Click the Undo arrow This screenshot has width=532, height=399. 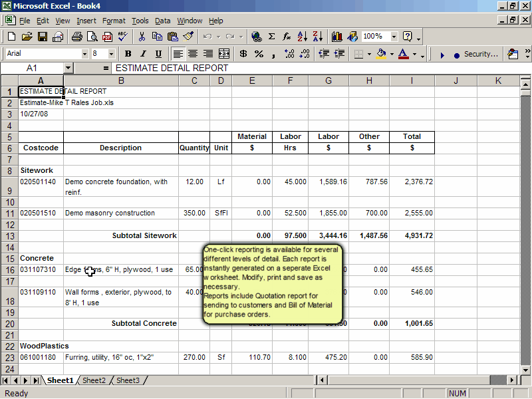tap(207, 37)
